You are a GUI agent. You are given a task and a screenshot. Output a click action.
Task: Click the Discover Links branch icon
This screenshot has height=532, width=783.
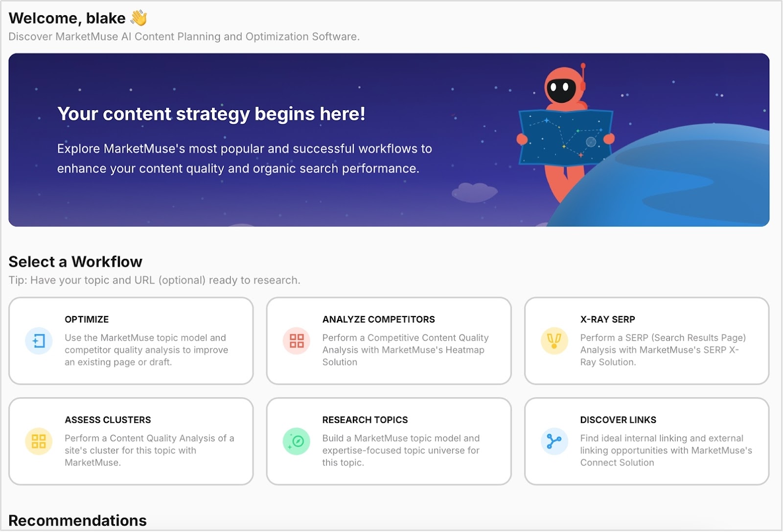pos(554,441)
